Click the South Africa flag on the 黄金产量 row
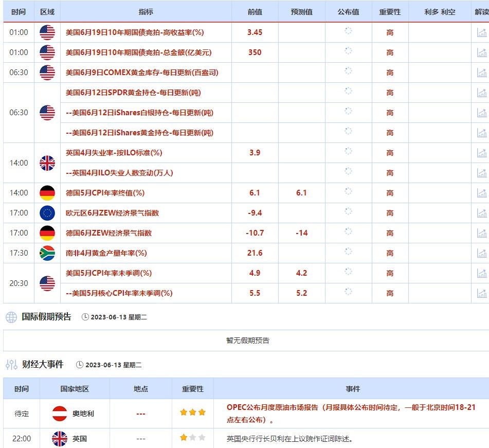This screenshot has width=489, height=448. [x=47, y=253]
